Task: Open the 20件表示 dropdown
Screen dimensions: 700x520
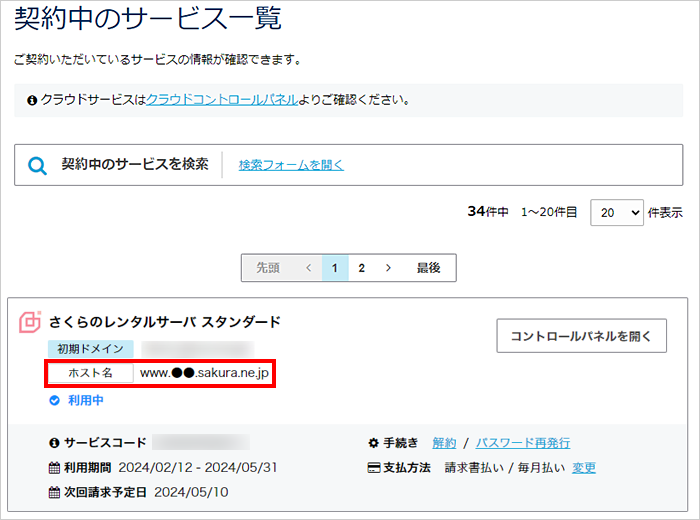Action: point(617,212)
